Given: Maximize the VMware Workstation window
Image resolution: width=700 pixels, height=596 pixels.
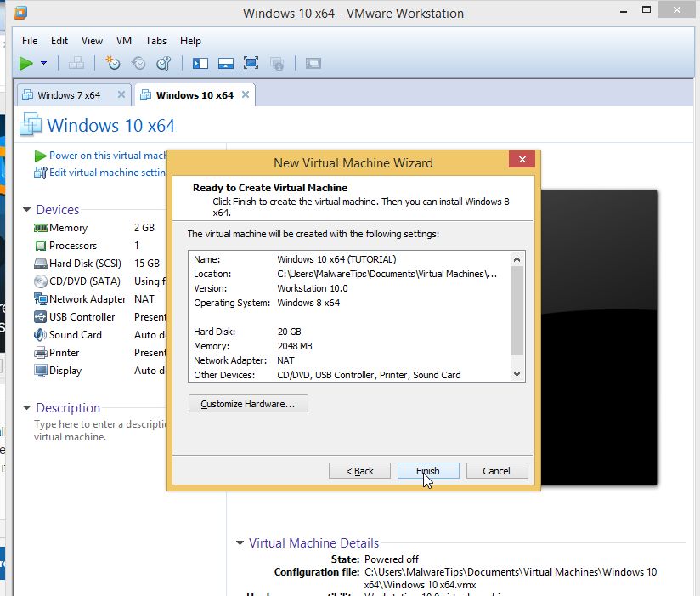Looking at the screenshot, I should point(646,10).
